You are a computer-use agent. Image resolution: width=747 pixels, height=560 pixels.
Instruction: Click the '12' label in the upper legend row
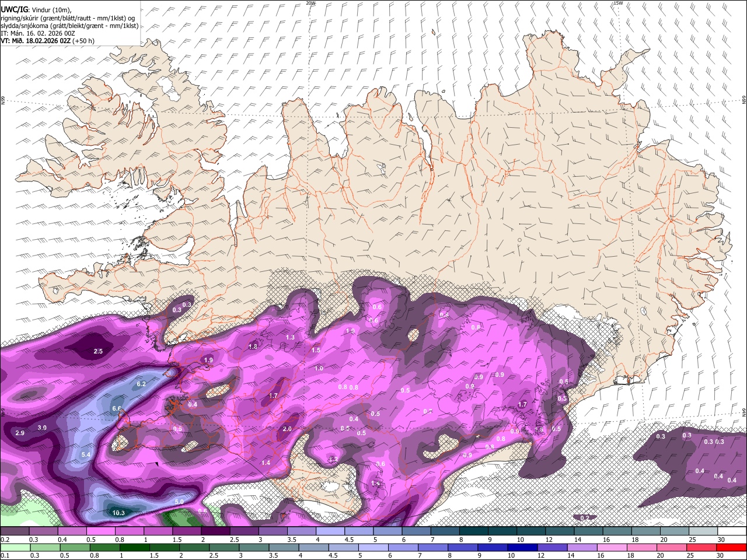pyautogui.click(x=549, y=540)
